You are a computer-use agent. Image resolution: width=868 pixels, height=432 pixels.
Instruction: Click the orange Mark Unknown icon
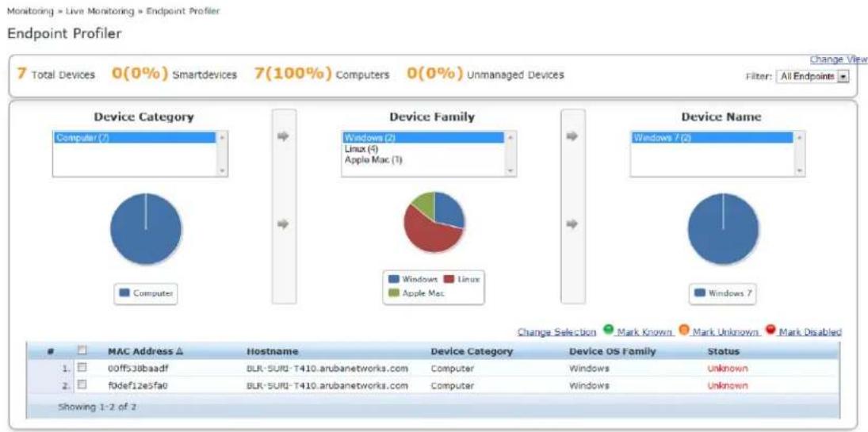point(683,331)
